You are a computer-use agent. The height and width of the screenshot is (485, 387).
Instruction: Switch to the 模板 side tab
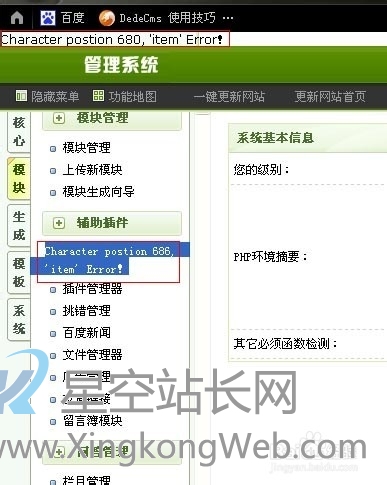click(19, 273)
